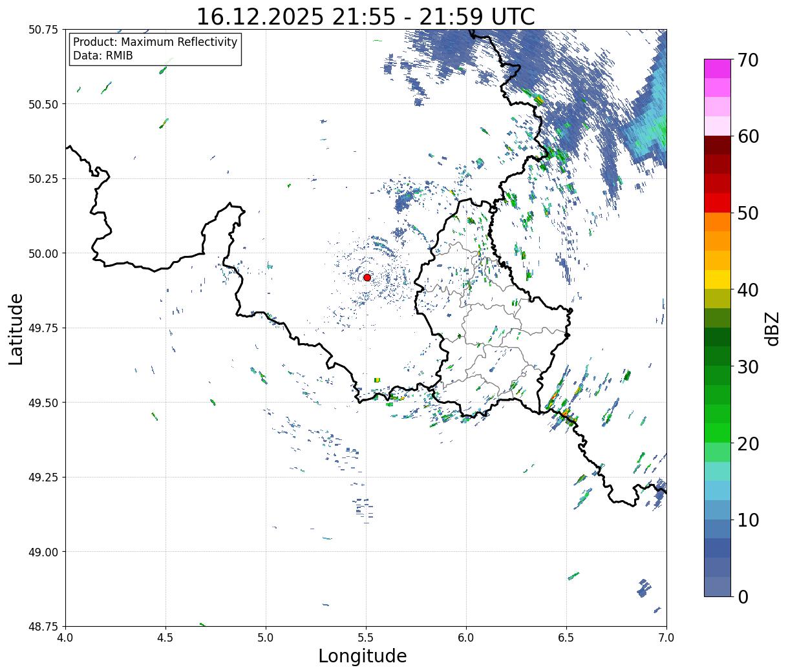Click the dark red colorbar segment below 60

[x=718, y=145]
